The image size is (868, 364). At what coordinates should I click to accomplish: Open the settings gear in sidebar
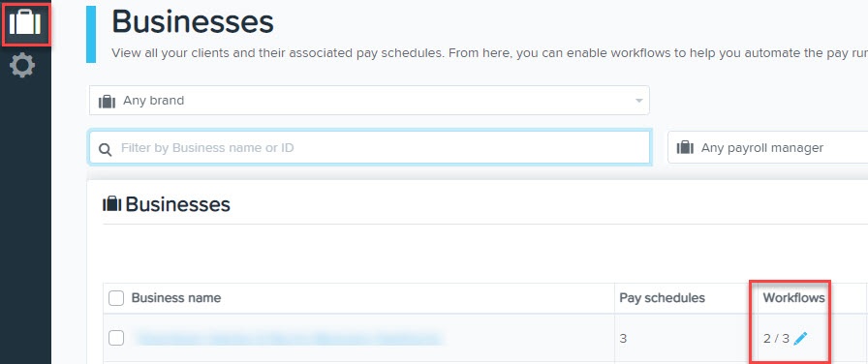coord(22,66)
